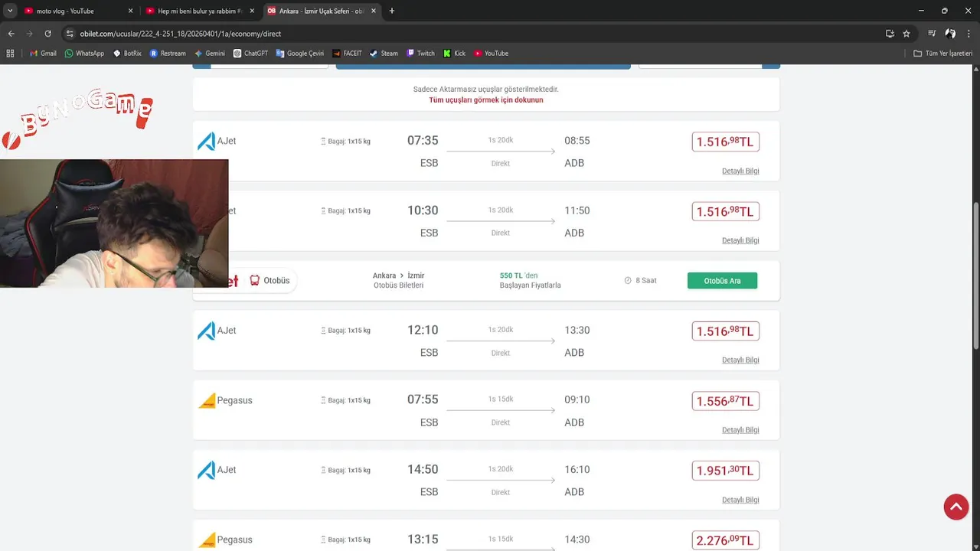Click the red scroll-to-top arrow button
This screenshot has width=980, height=551.
point(955,507)
